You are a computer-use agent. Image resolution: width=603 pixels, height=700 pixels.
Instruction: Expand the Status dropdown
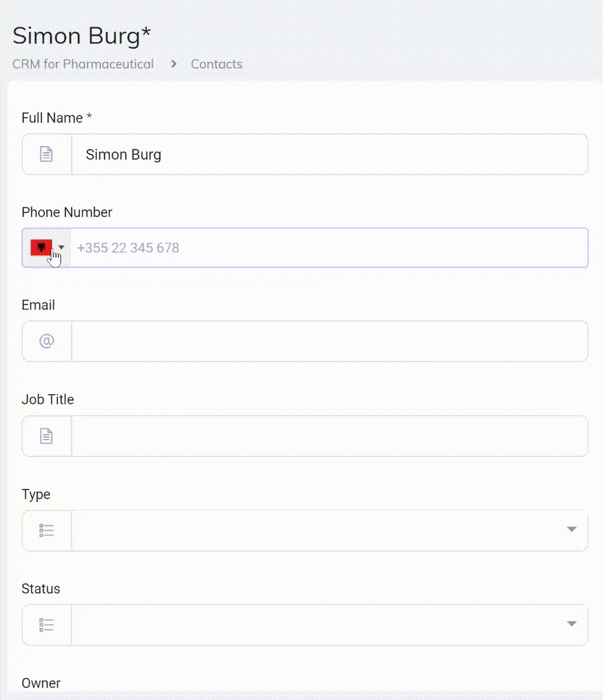pos(571,623)
